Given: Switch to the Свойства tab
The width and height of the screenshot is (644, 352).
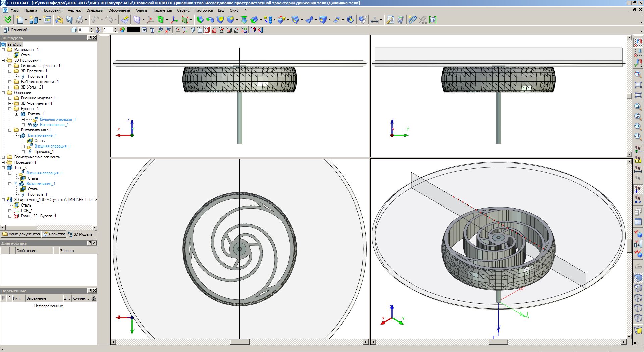Looking at the screenshot, I should [54, 234].
